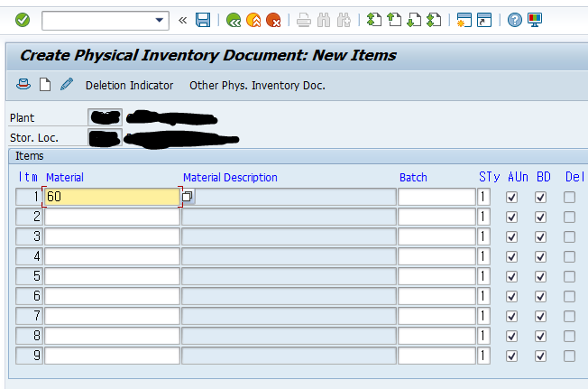This screenshot has width=588, height=389.
Task: Toggle the BD checkbox in row 6
Action: [540, 297]
